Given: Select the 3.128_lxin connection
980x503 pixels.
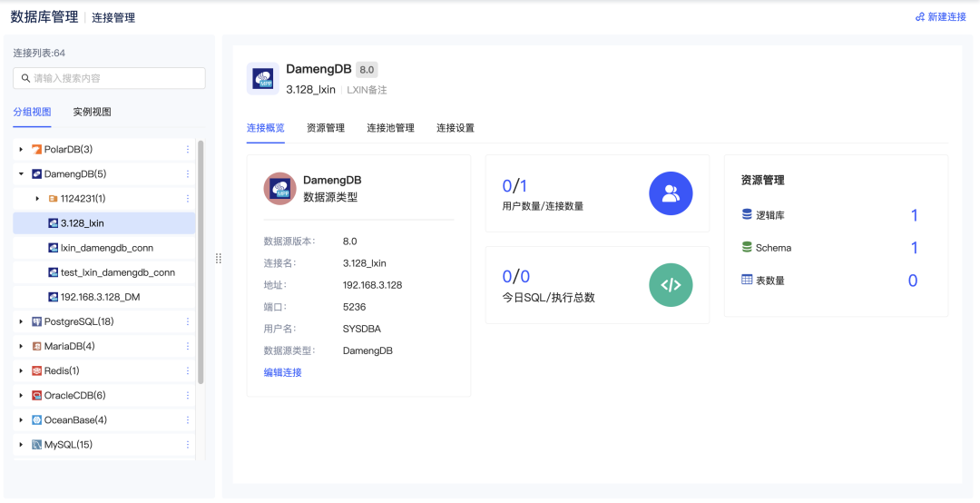Looking at the screenshot, I should point(103,223).
